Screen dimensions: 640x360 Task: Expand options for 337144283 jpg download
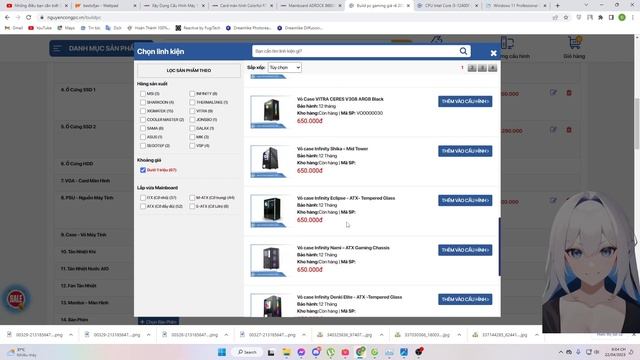pyautogui.click(x=537, y=335)
